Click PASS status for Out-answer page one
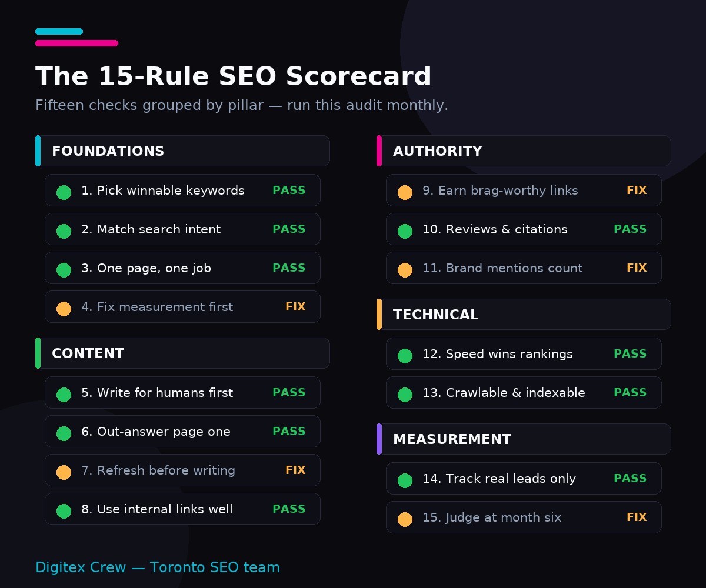 289,432
